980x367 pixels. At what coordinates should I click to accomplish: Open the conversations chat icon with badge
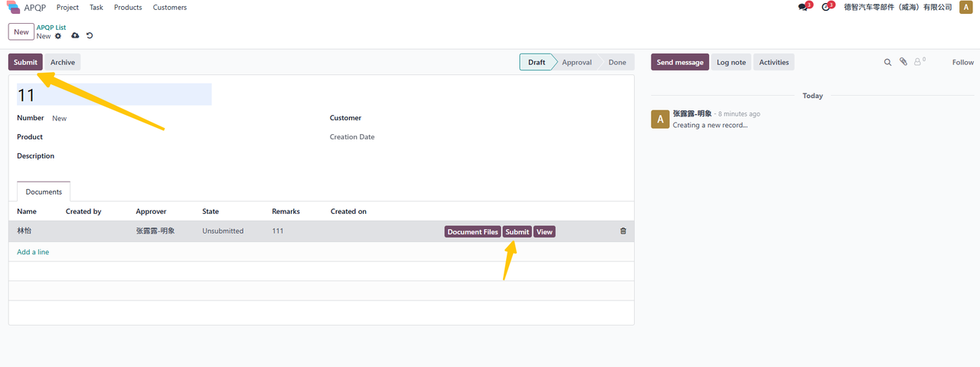(802, 8)
